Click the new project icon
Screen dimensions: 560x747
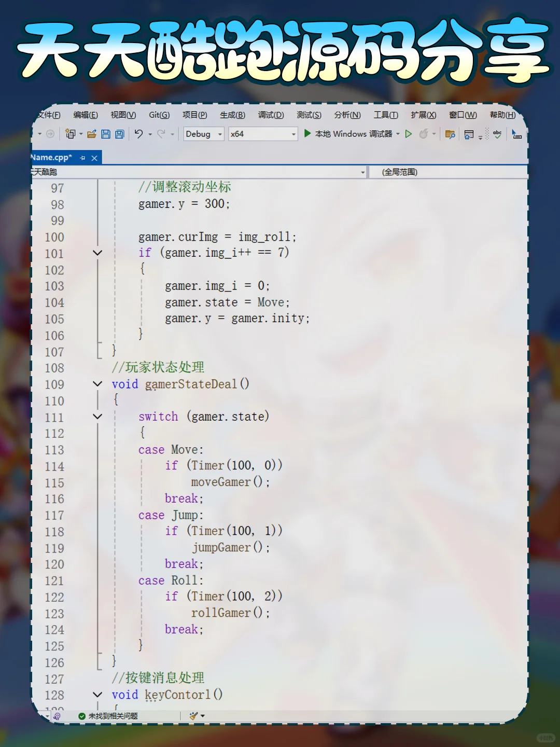[x=71, y=134]
